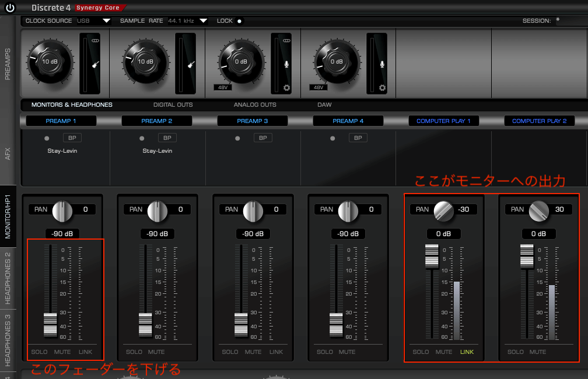Click the 10 dB gain knob of preamp 1
This screenshot has height=379, width=588.
point(50,61)
